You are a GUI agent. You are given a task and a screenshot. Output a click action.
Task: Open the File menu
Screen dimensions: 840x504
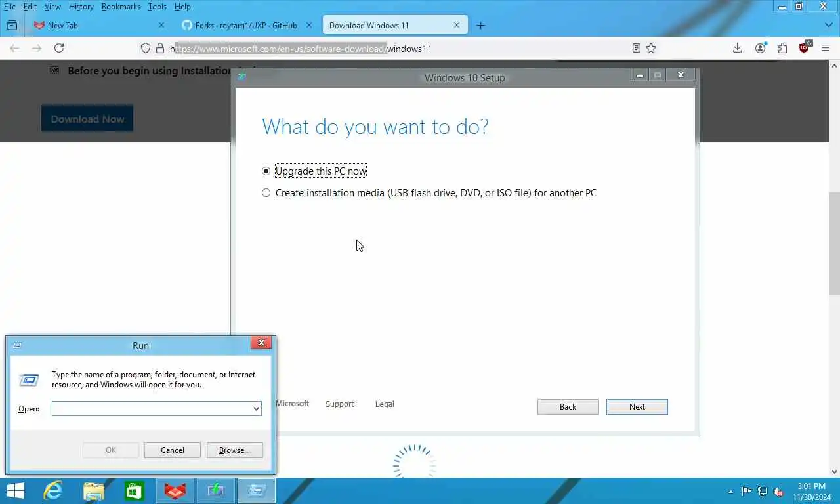[x=9, y=7]
